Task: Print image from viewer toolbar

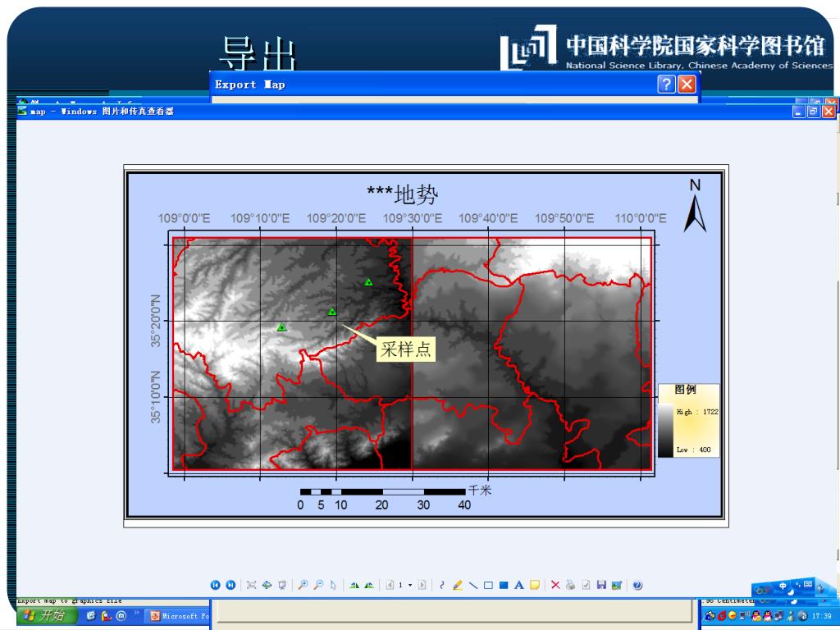Action: coord(571,585)
